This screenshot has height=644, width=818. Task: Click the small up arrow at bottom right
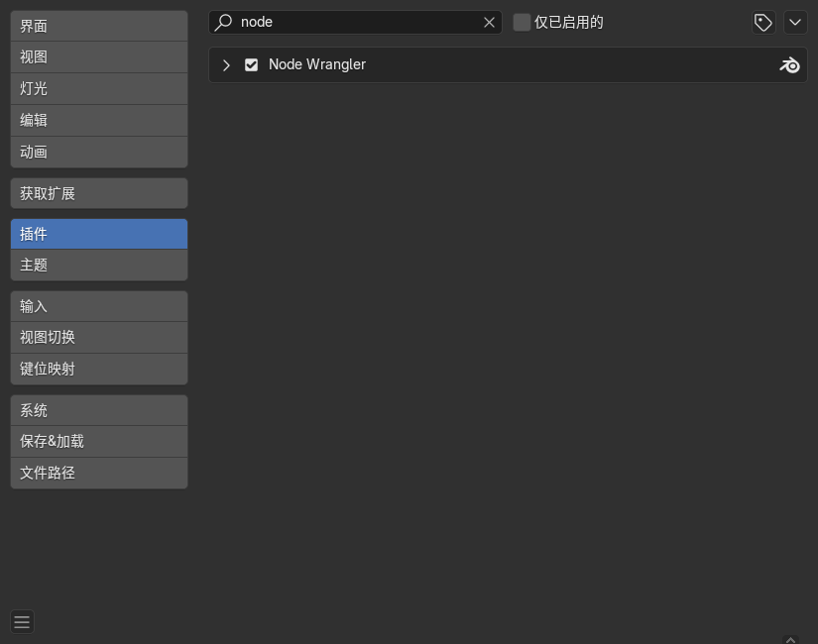[790, 639]
